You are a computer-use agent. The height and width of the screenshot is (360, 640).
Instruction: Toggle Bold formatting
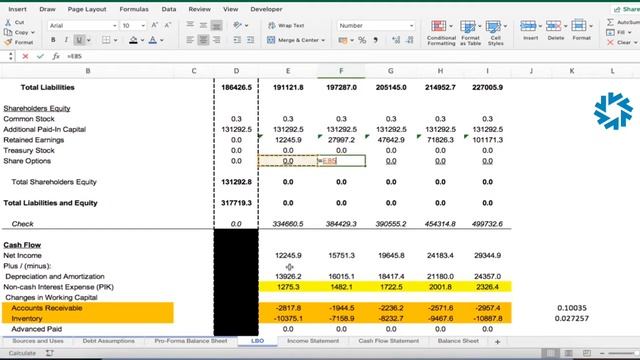pyautogui.click(x=53, y=40)
